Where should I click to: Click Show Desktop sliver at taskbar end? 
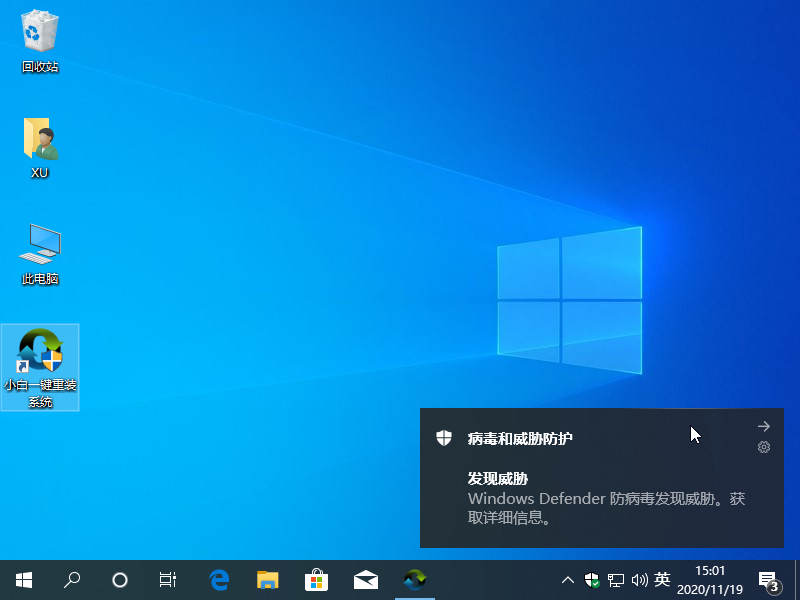tap(797, 580)
